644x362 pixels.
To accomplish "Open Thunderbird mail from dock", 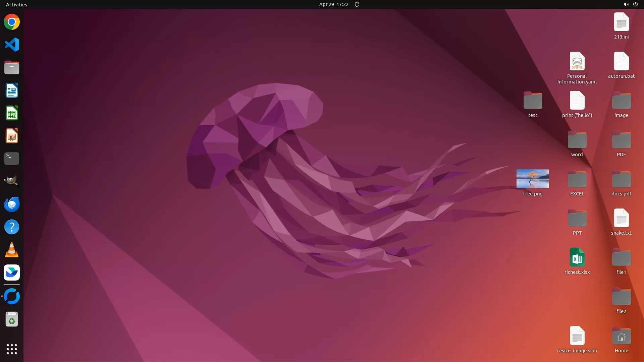I will point(12,204).
